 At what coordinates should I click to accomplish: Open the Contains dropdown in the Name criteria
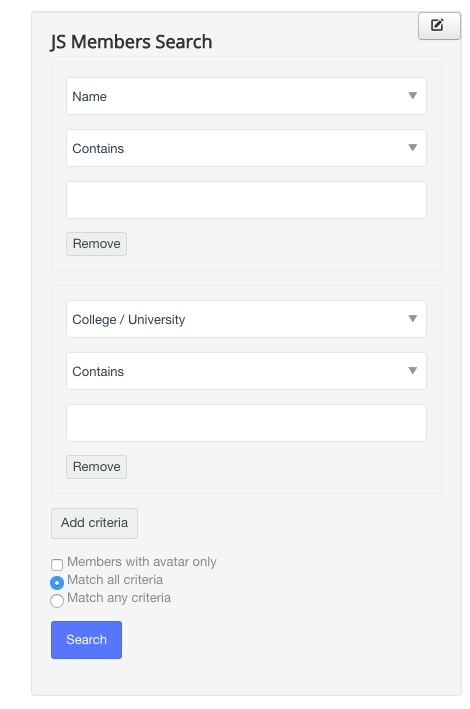(x=246, y=148)
